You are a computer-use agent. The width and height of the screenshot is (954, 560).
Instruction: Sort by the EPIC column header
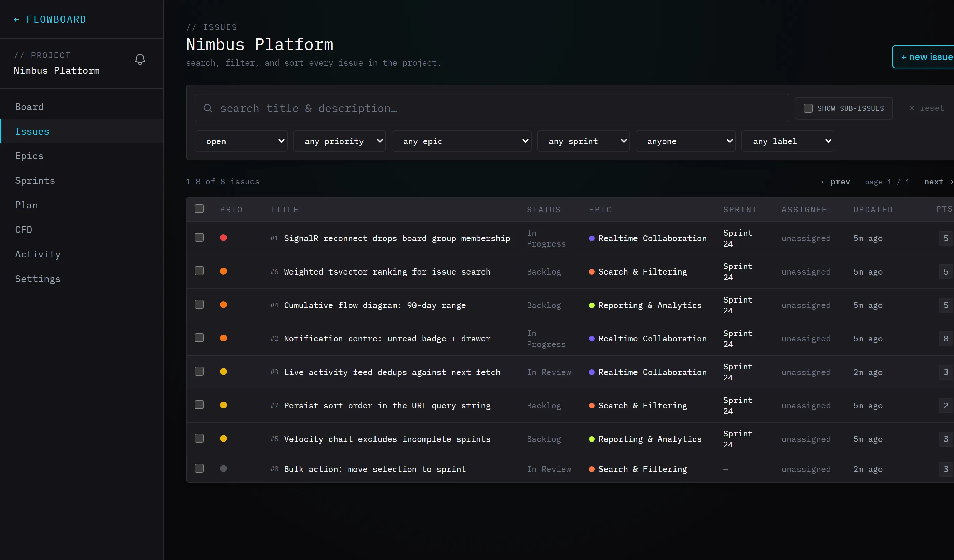600,210
